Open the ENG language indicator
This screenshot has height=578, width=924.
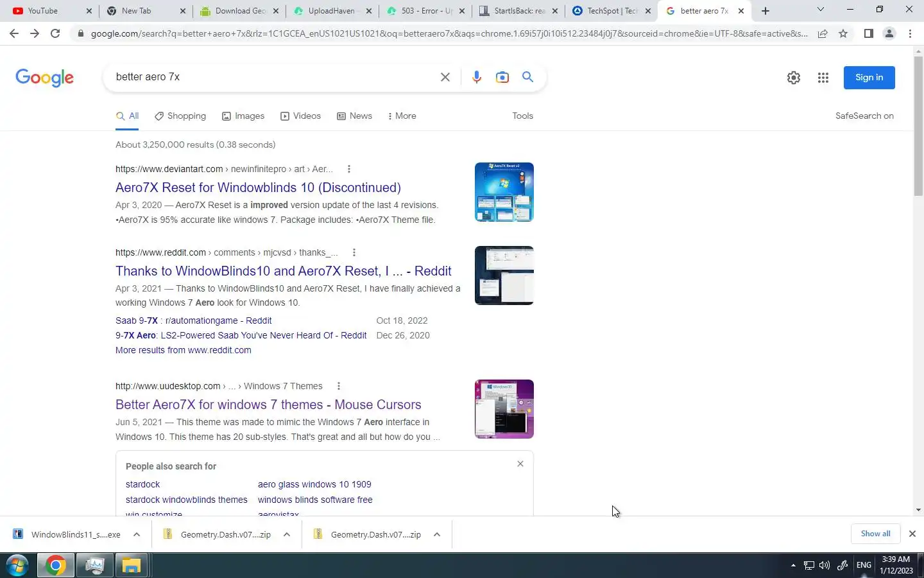click(x=864, y=565)
